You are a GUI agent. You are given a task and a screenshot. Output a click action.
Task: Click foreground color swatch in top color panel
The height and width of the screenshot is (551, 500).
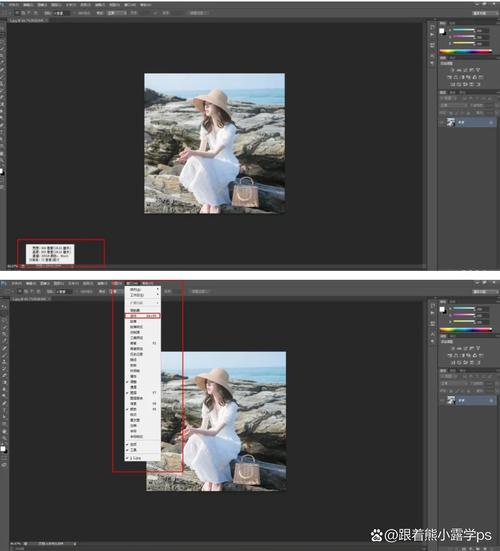tap(442, 31)
